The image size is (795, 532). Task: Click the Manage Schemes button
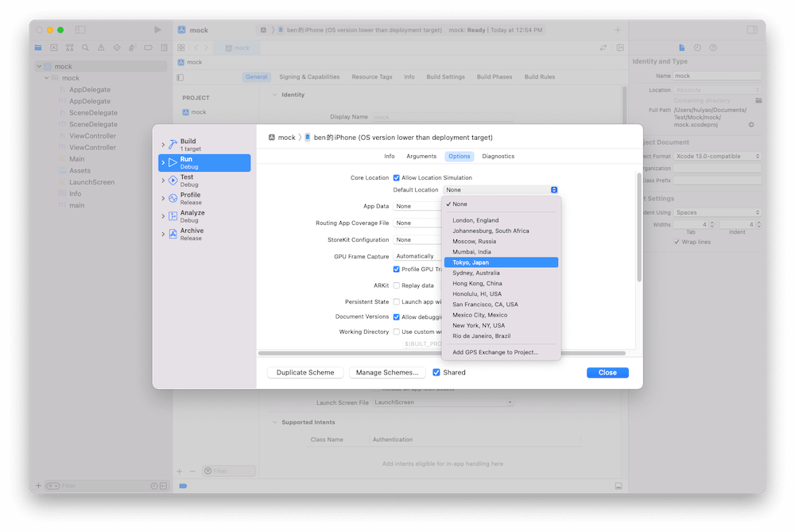click(x=387, y=372)
